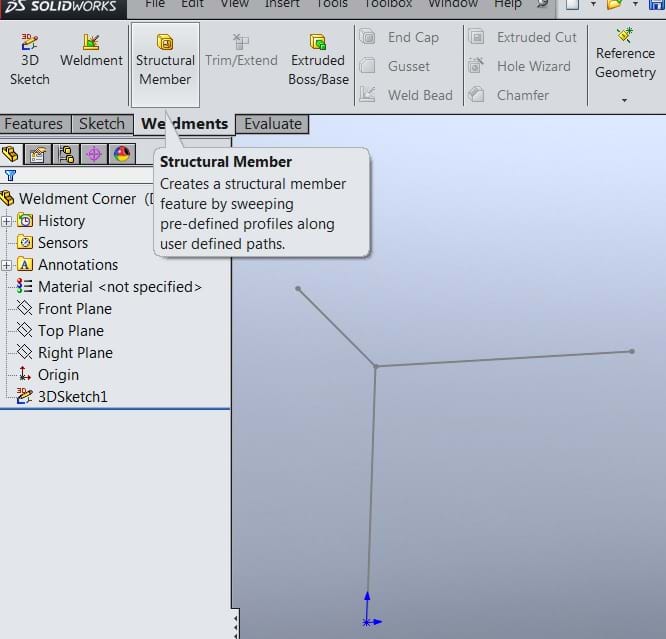Switch to the Evaluate tab
The width and height of the screenshot is (666, 639).
pos(273,124)
